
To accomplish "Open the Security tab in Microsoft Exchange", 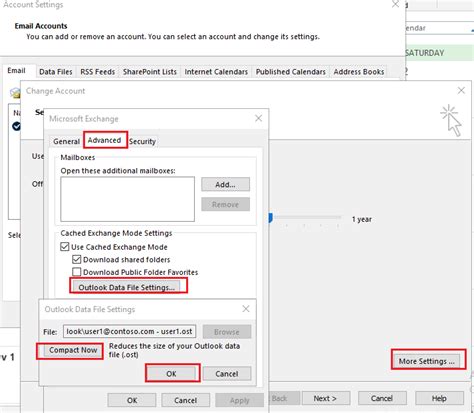I will tap(142, 141).
